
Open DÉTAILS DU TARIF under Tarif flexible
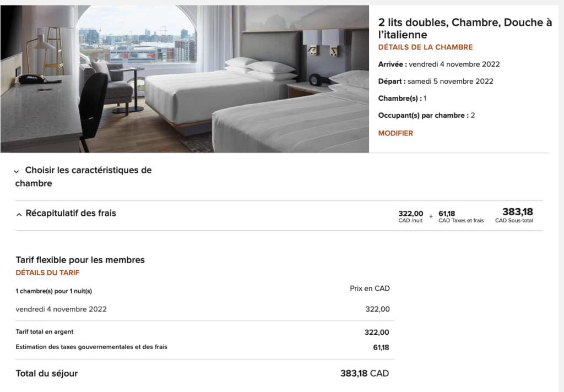pos(47,273)
